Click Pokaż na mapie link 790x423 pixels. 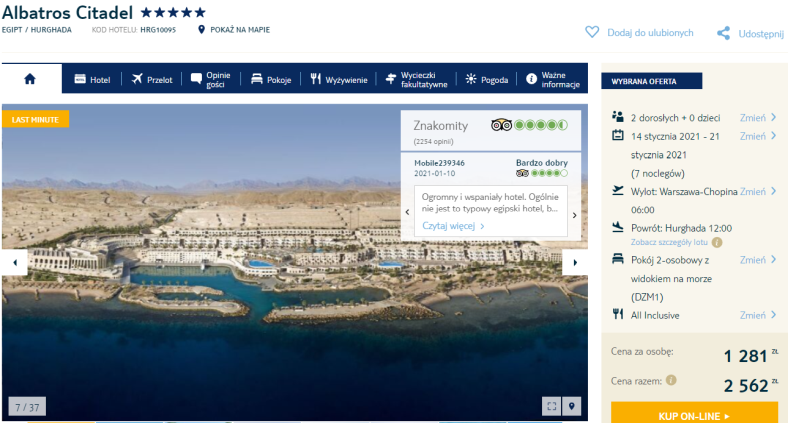pyautogui.click(x=240, y=30)
